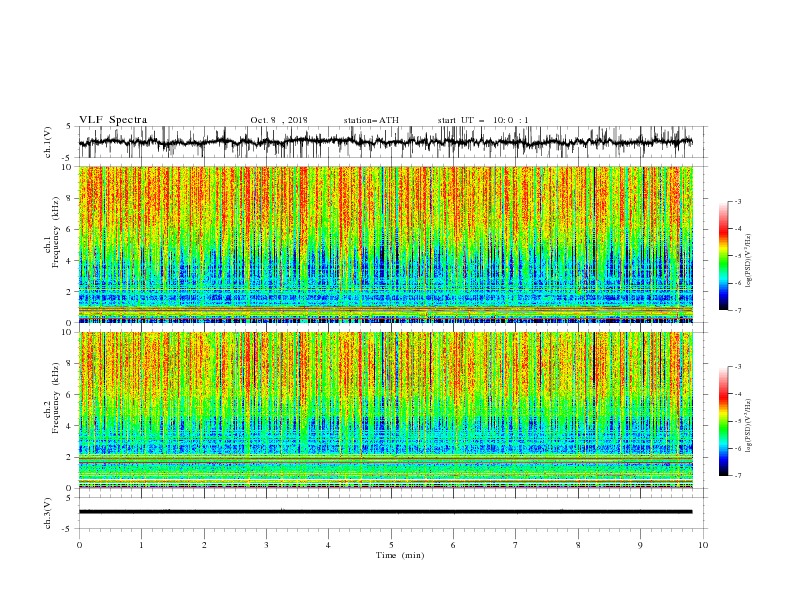Click the time axis tick label '0'
This screenshot has height=612, width=792.
(x=79, y=545)
